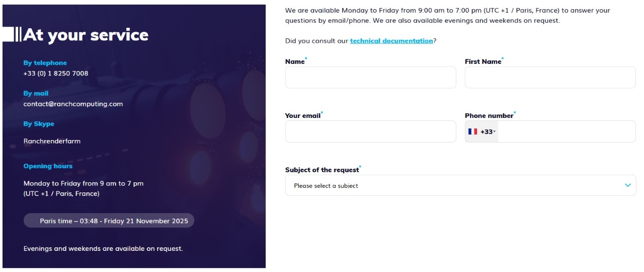The width and height of the screenshot is (644, 272).
Task: Focus the Name input field
Action: tap(370, 78)
